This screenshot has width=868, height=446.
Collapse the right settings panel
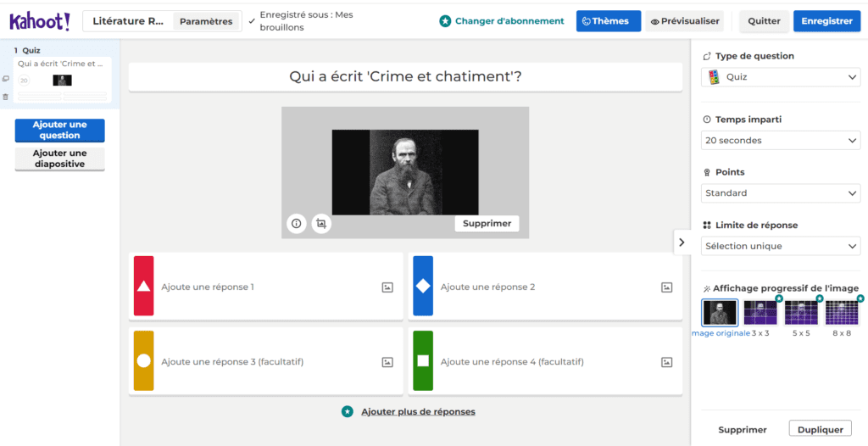tap(682, 242)
